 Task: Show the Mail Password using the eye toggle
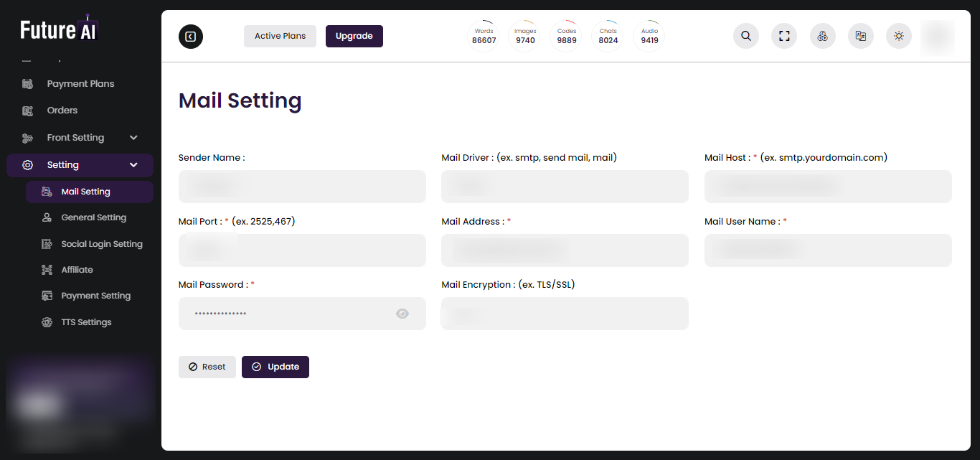click(x=402, y=314)
